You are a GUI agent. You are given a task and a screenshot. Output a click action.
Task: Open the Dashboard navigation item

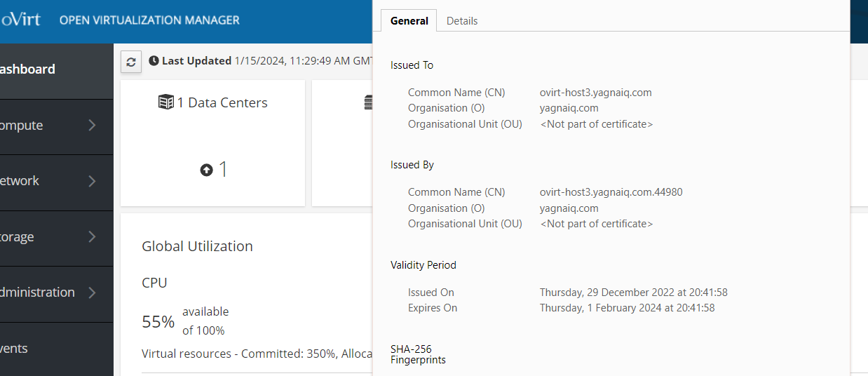pyautogui.click(x=28, y=69)
